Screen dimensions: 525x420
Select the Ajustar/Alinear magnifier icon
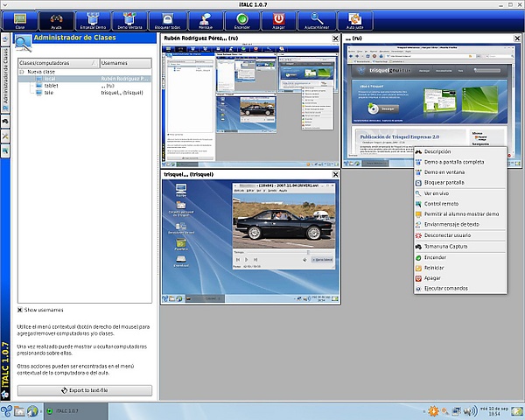click(x=316, y=18)
